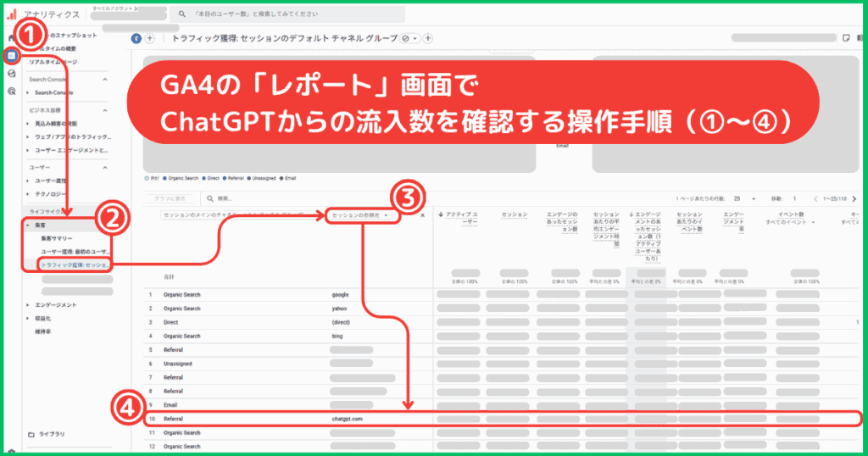Image resolution: width=868 pixels, height=456 pixels.
Task: Open the Reports icon in the left rail
Action: click(12, 55)
